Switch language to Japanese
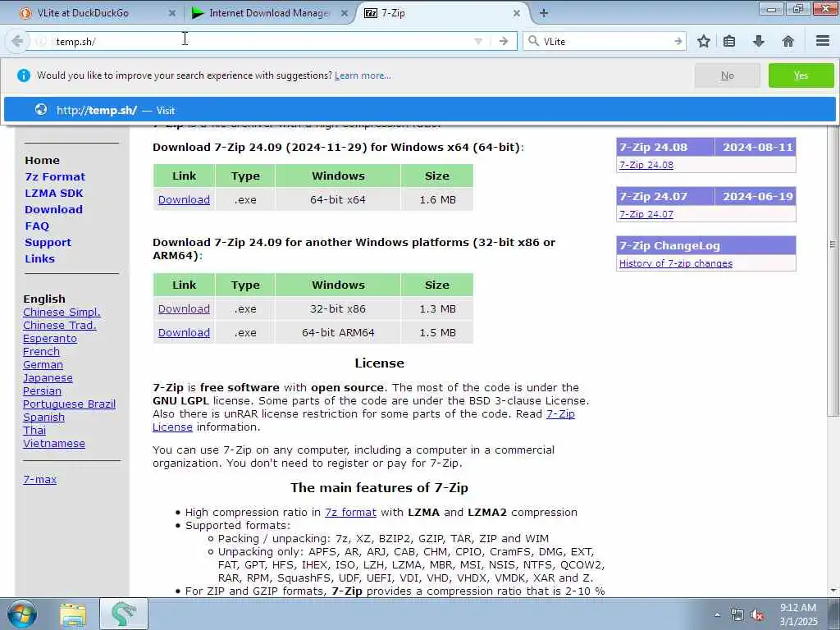The height and width of the screenshot is (630, 840). (48, 377)
